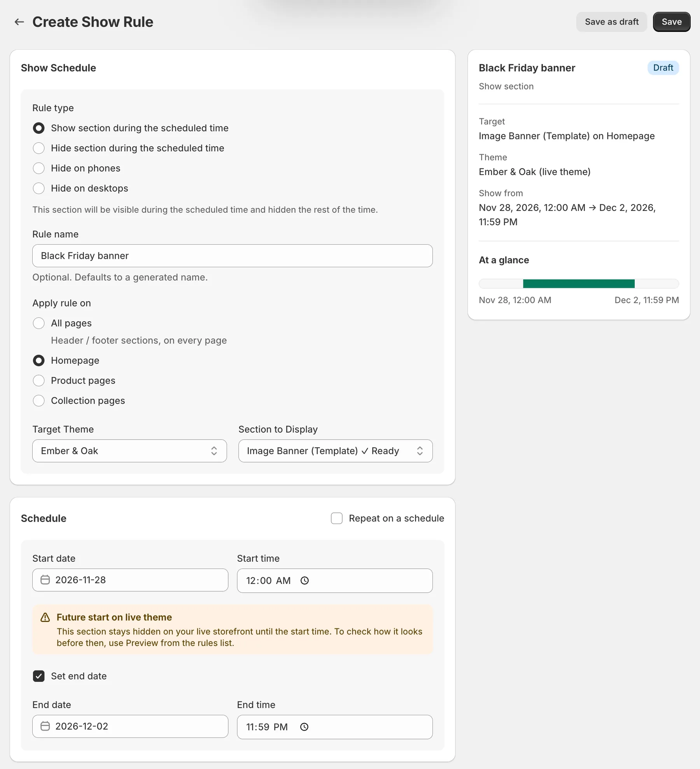Viewport: 700px width, 769px height.
Task: Select the 'Homepage' radio button
Action: pyautogui.click(x=38, y=361)
